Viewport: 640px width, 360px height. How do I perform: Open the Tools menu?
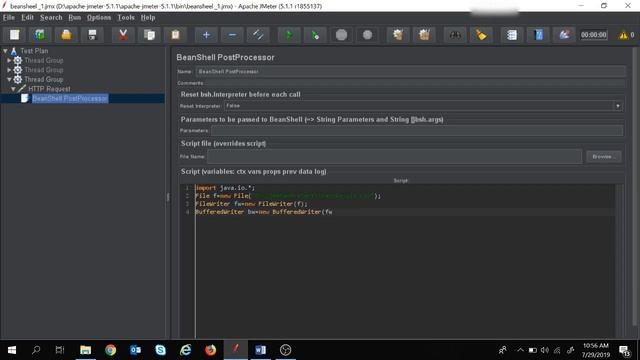coord(126,18)
